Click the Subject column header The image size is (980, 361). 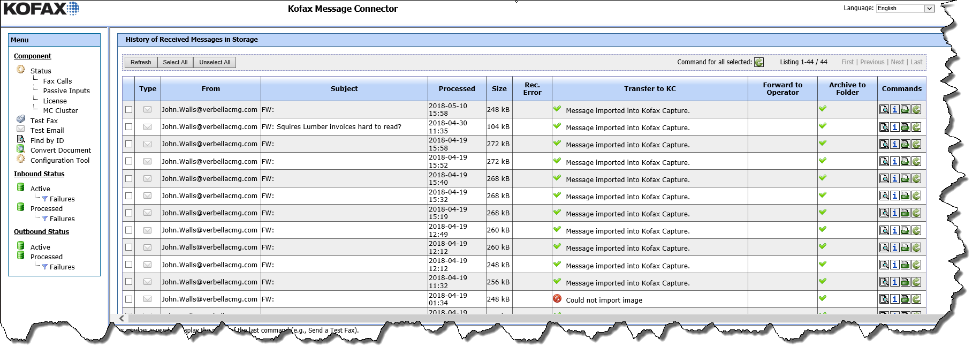point(344,89)
